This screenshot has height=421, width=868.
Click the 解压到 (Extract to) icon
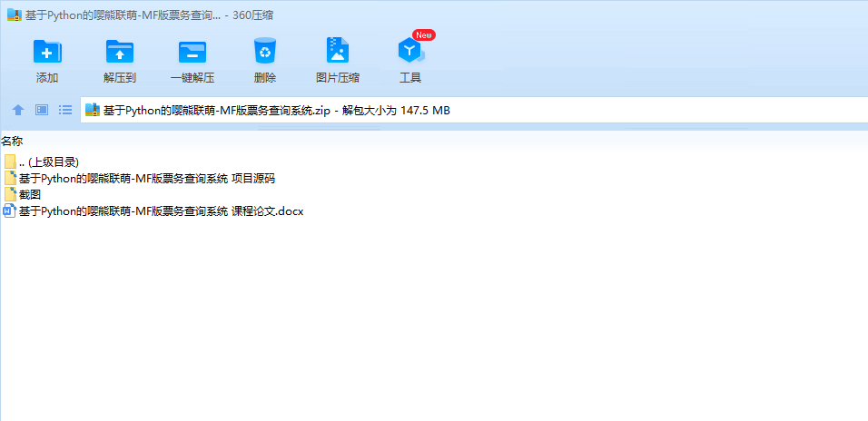pos(120,52)
